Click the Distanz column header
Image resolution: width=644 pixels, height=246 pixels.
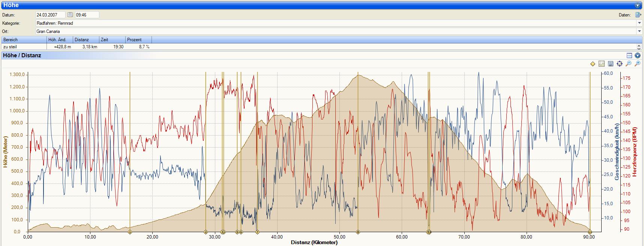pos(86,40)
